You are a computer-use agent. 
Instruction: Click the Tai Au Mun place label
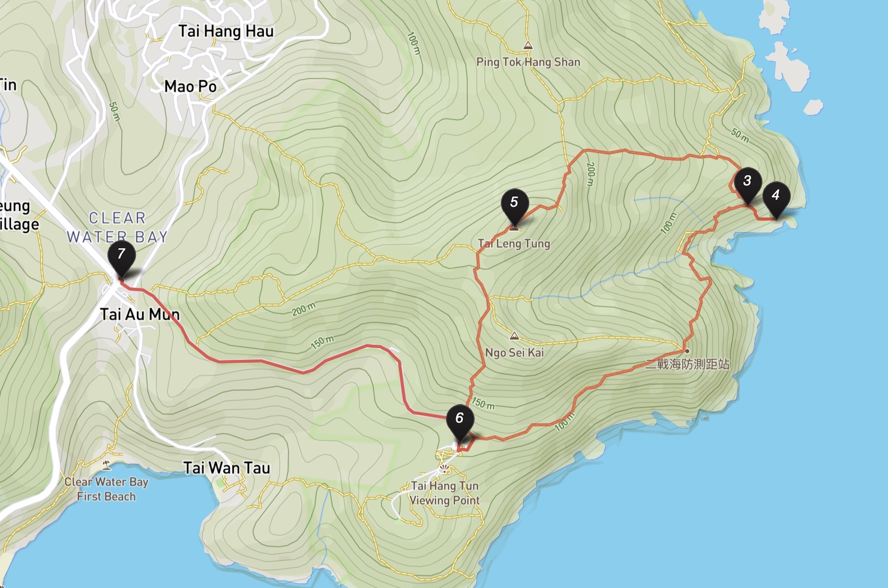[x=140, y=314]
